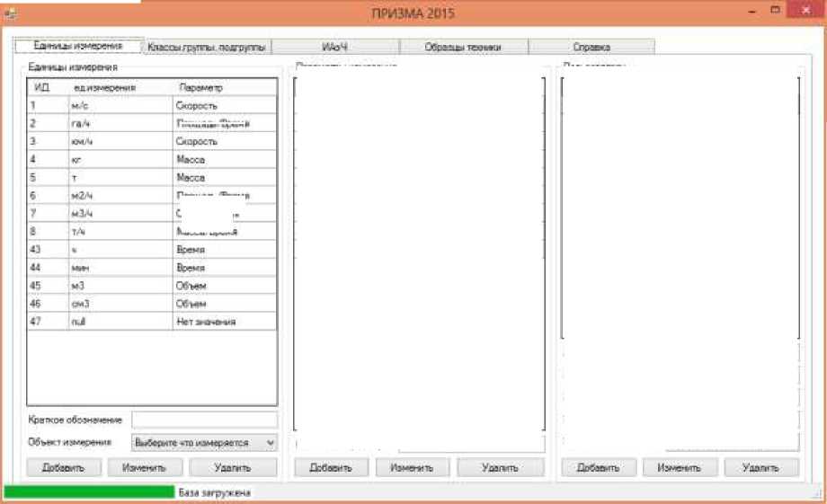The width and height of the screenshot is (827, 504).
Task: Click «Удалить» in the right panel
Action: tap(761, 468)
